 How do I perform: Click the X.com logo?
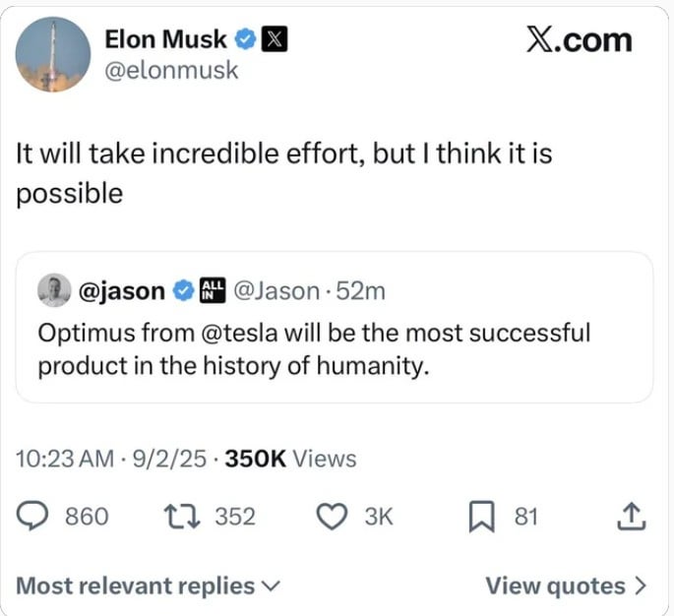[x=578, y=39]
